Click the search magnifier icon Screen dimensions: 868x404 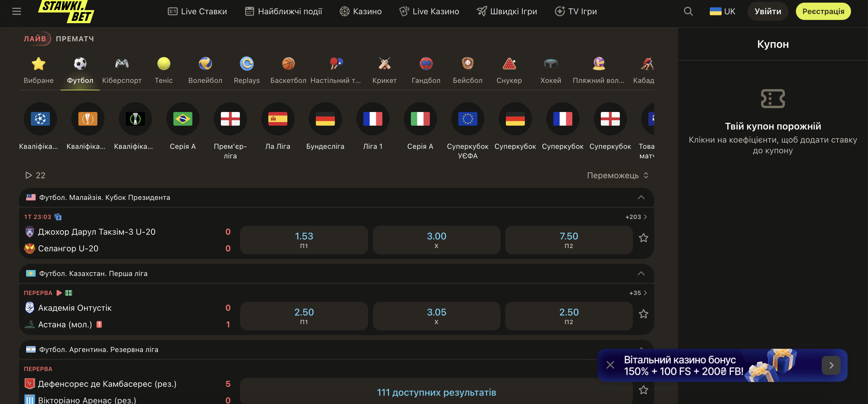688,11
